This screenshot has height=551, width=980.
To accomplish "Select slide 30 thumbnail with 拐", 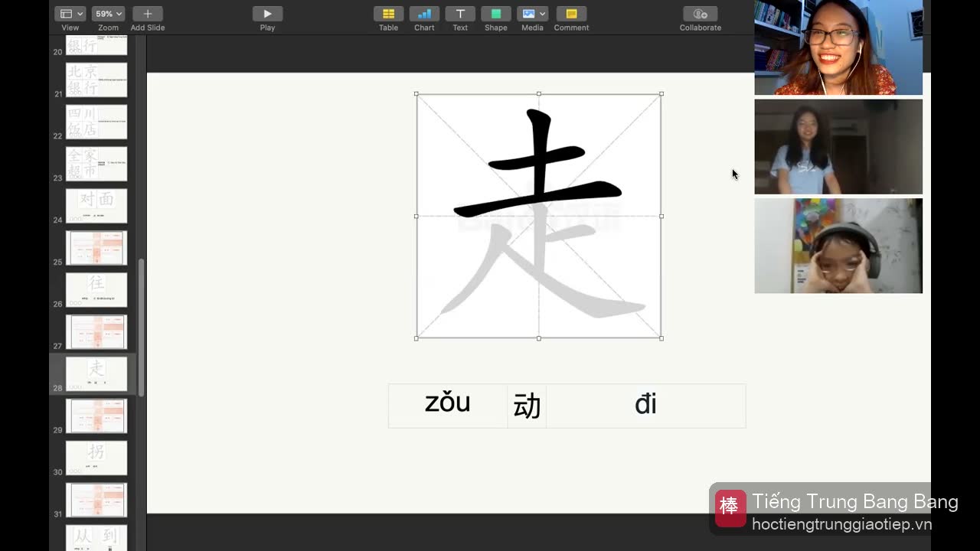I will click(x=96, y=458).
